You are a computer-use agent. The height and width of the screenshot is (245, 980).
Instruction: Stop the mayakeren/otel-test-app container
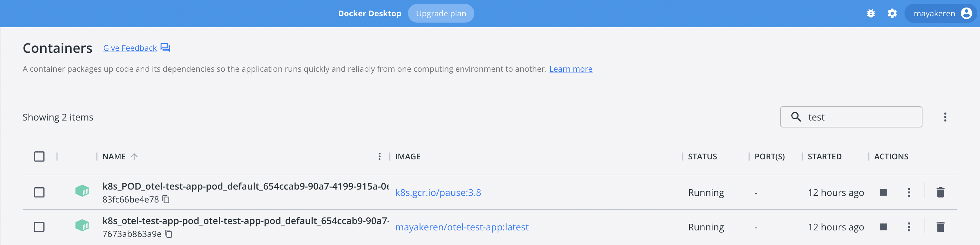tap(883, 227)
